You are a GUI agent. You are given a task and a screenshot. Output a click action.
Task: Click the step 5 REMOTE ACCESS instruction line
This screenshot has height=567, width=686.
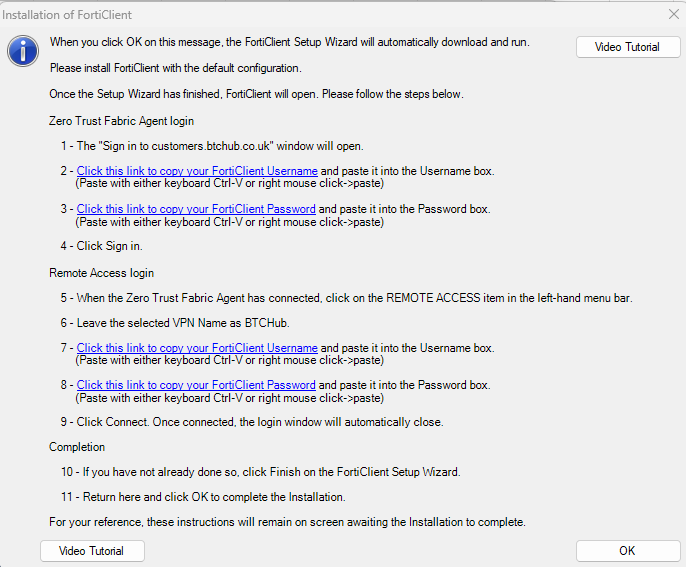pos(346,298)
